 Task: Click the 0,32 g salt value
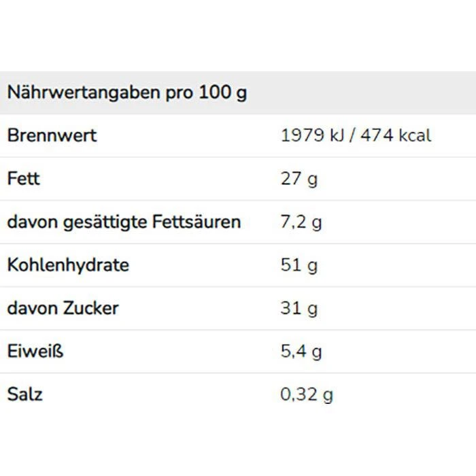click(307, 394)
